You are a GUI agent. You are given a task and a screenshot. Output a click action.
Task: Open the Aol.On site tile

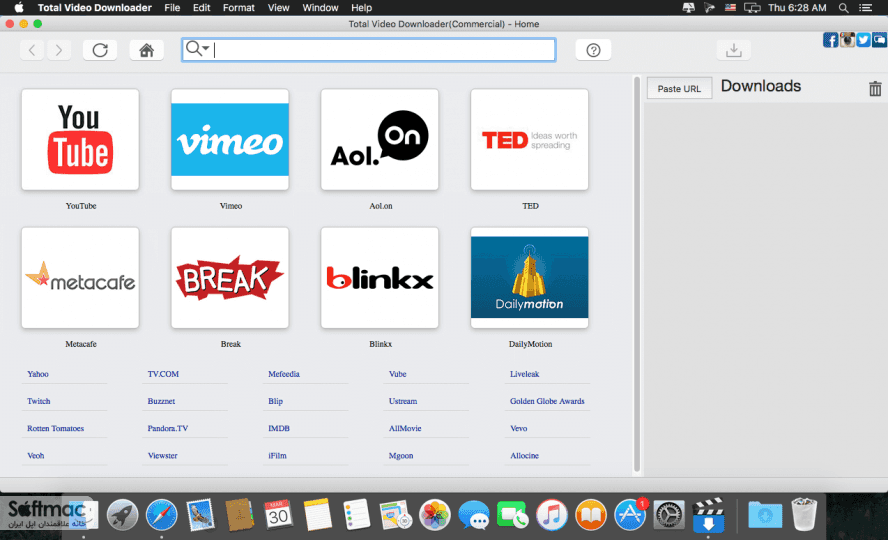tap(379, 139)
